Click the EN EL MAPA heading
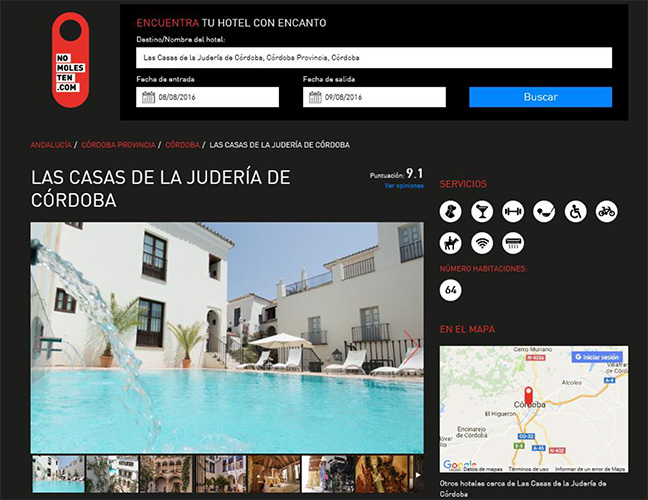 pyautogui.click(x=467, y=329)
